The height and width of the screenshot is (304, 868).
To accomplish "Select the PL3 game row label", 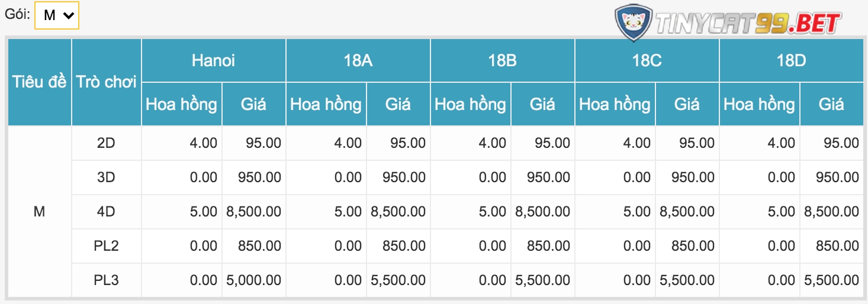I will [107, 280].
